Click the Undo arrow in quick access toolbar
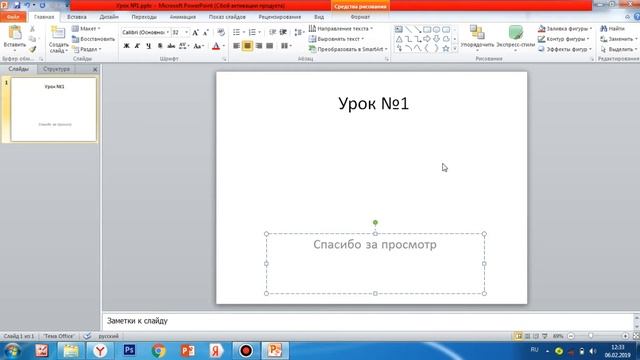The height and width of the screenshot is (360, 640). click(27, 5)
